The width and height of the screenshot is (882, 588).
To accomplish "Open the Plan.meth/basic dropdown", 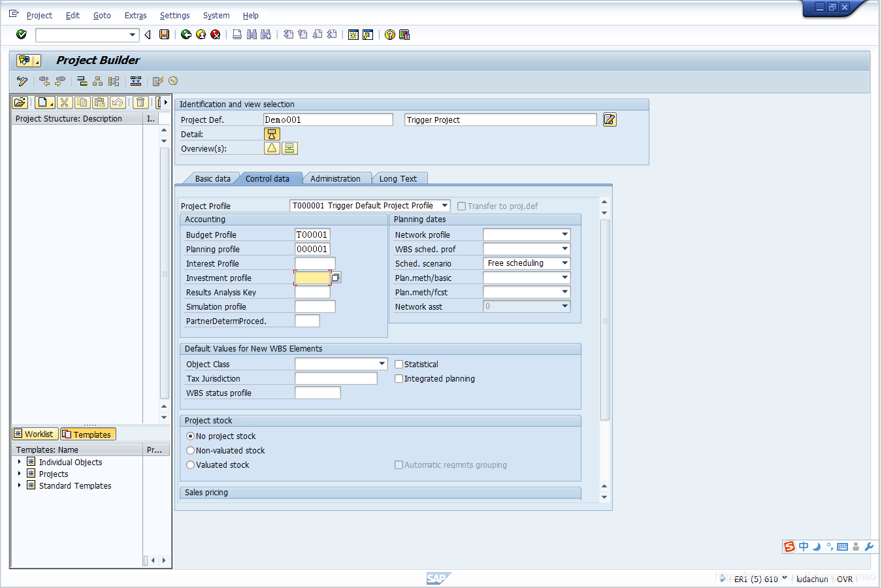I will pyautogui.click(x=564, y=278).
